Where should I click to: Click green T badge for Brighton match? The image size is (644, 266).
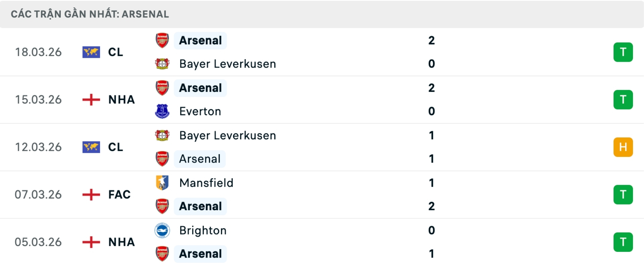(x=623, y=242)
